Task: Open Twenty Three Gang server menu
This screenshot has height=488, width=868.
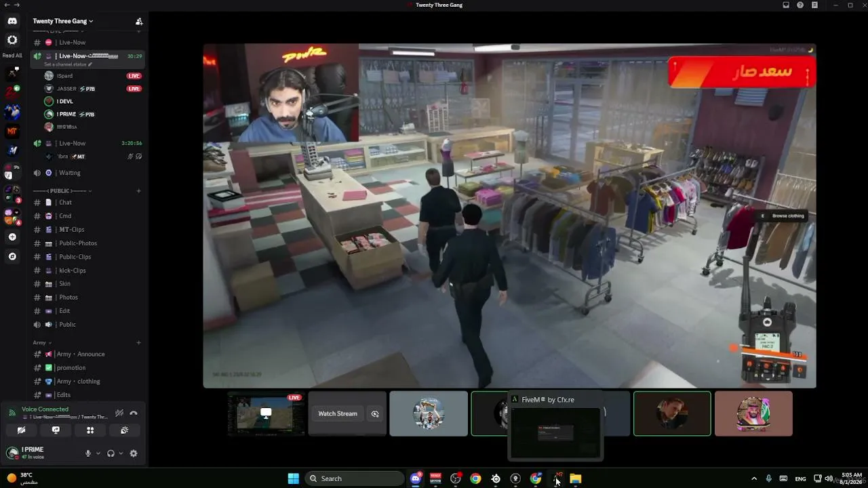Action: point(63,21)
